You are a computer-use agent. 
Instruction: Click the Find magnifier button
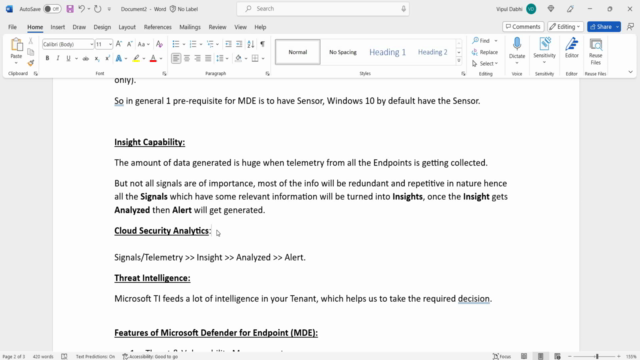click(482, 41)
